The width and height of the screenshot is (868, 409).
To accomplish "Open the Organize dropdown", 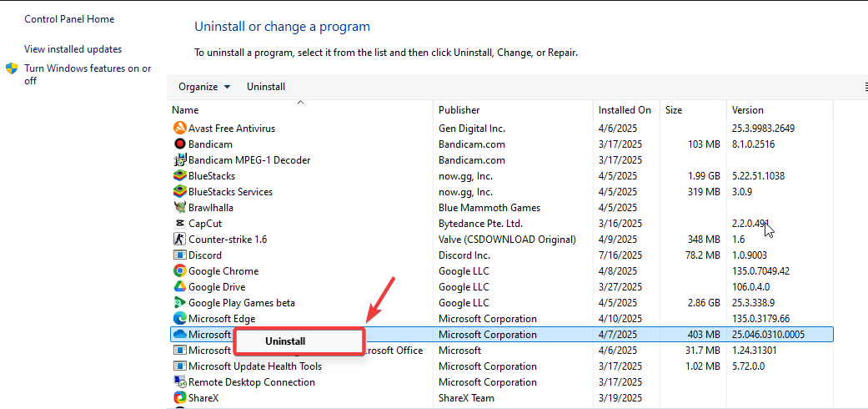I will coord(204,87).
